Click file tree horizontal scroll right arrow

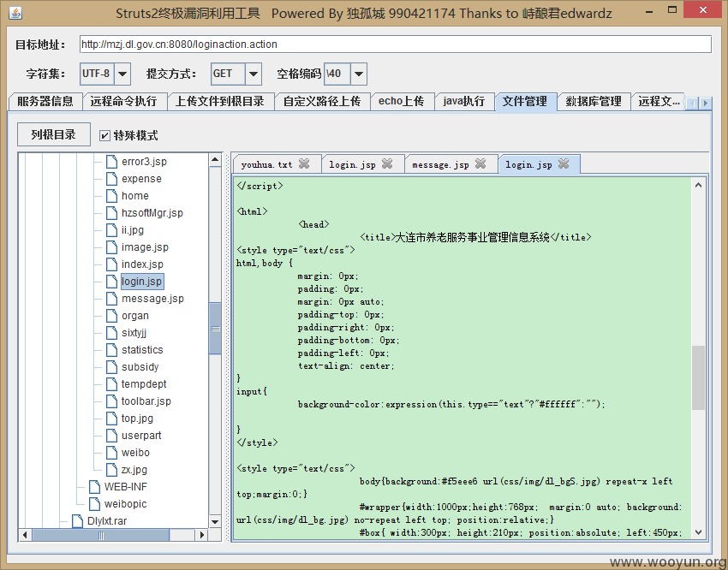(201, 535)
